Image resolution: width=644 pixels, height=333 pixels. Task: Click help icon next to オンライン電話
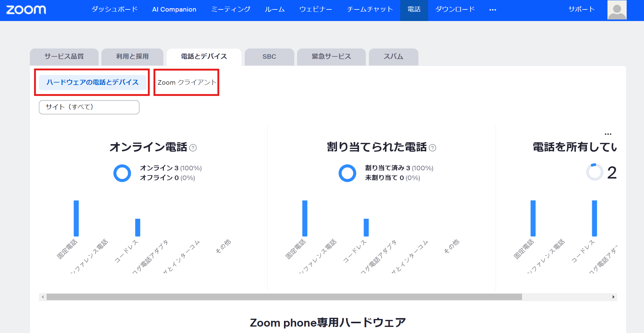193,148
